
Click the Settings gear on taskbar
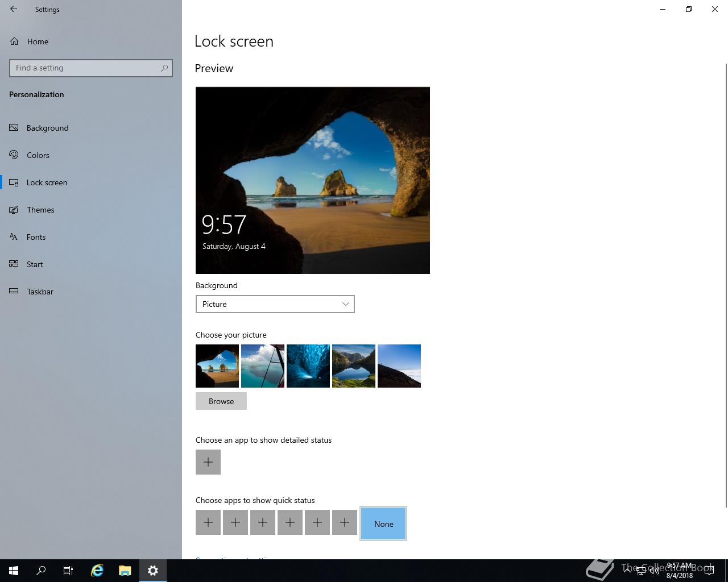tap(153, 571)
